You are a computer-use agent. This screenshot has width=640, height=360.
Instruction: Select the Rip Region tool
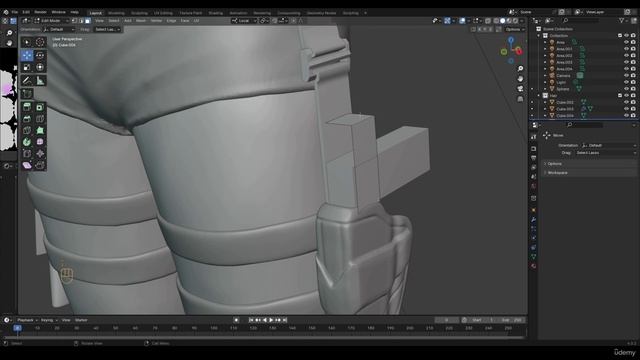click(x=40, y=165)
